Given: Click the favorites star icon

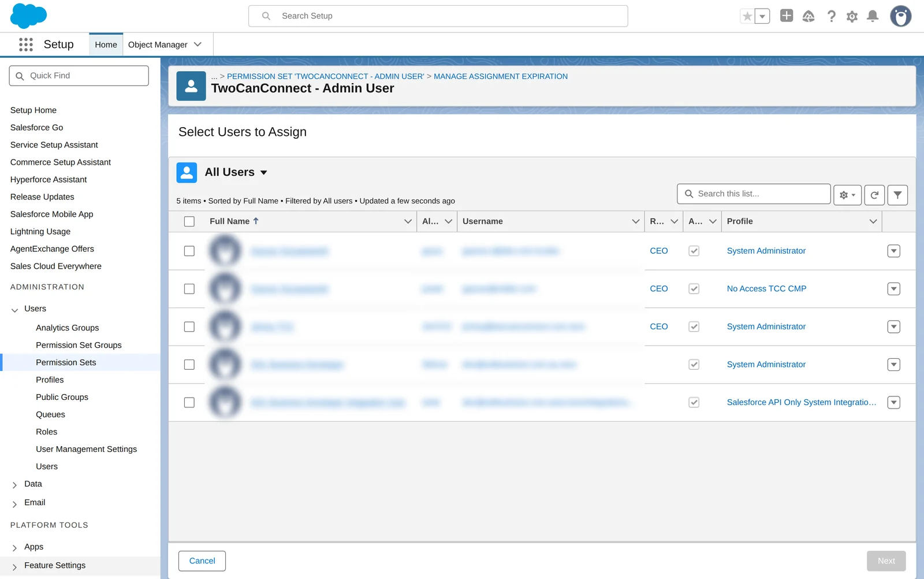Looking at the screenshot, I should click(x=747, y=16).
